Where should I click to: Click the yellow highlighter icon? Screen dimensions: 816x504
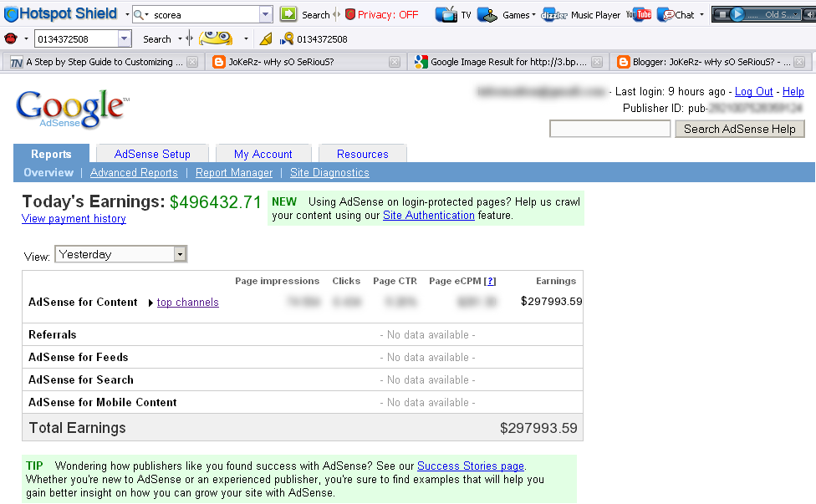(266, 38)
